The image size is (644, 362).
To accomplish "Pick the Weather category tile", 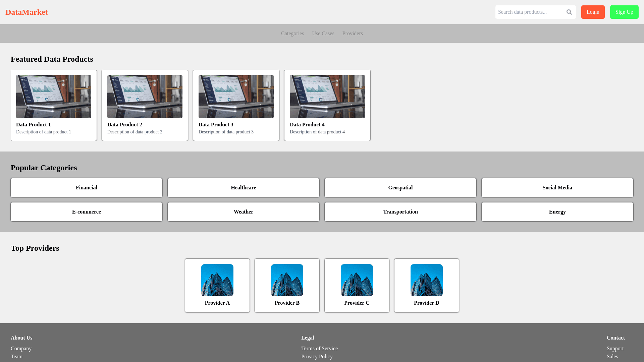I will (x=244, y=212).
